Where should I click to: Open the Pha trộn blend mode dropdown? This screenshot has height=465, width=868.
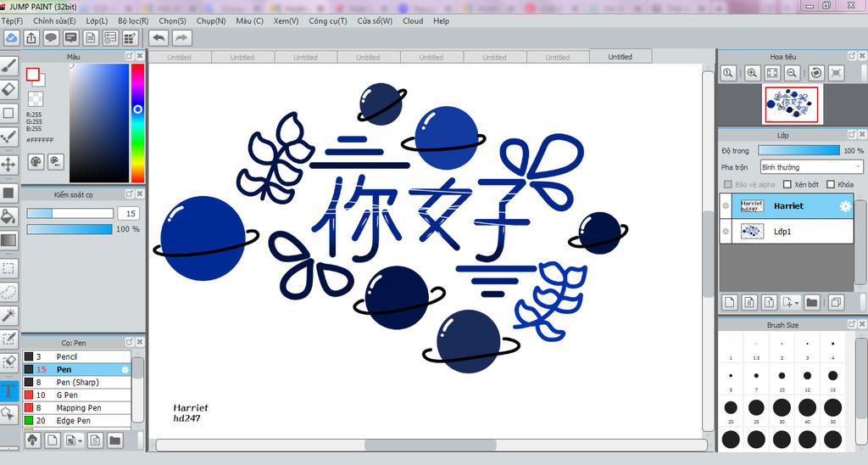811,167
